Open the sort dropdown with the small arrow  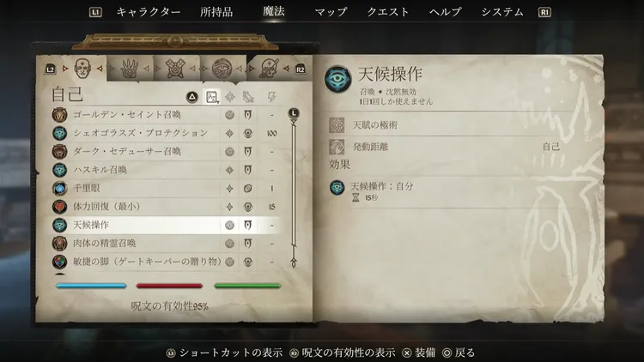pos(212,97)
